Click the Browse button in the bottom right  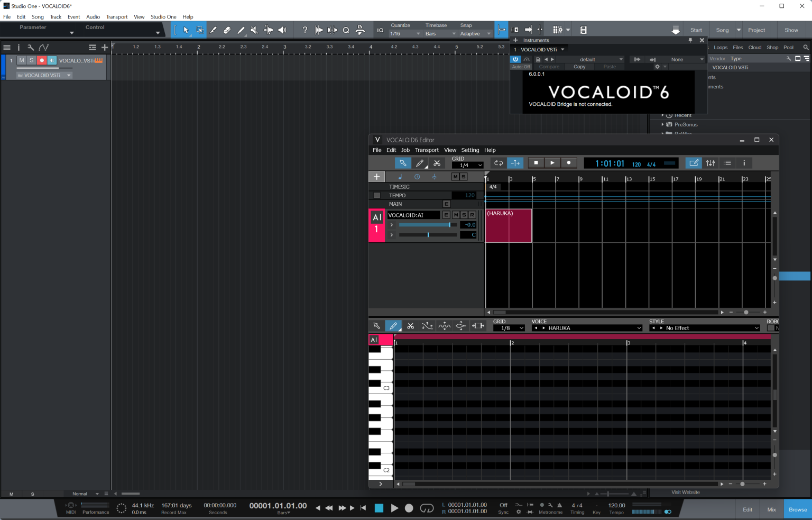click(797, 509)
